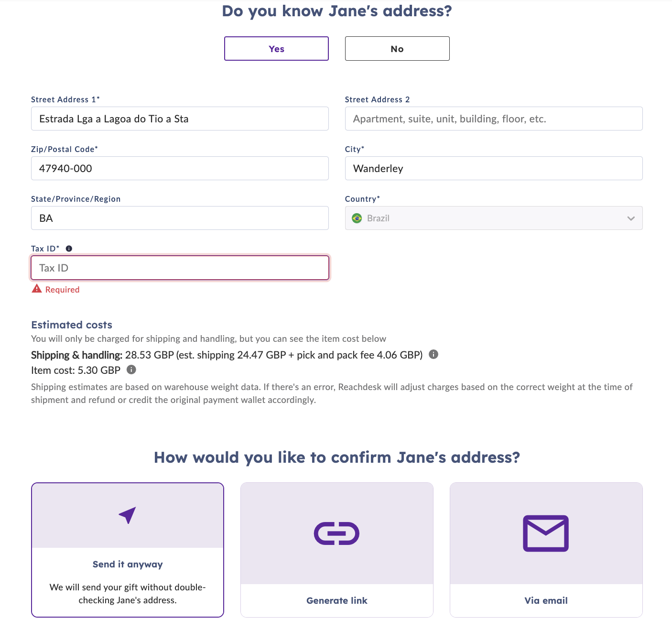Click the without double-checking description text
The width and height of the screenshot is (672, 631).
coord(128,594)
